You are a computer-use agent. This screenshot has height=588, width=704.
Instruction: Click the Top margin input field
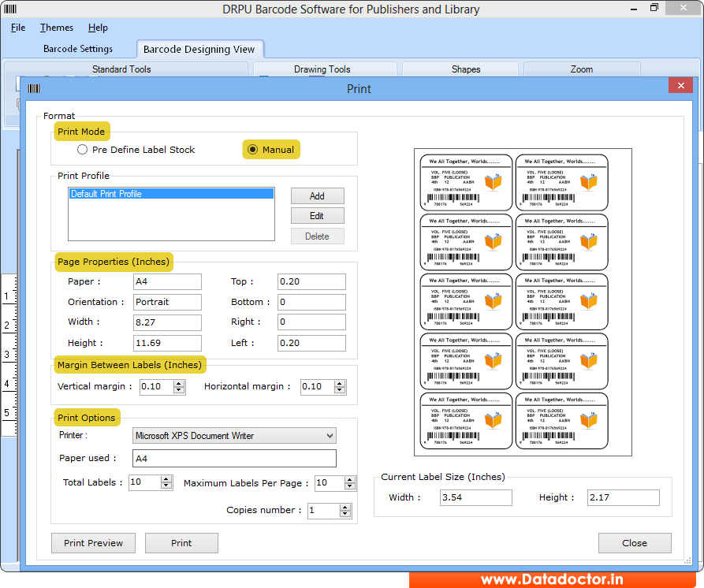click(x=311, y=282)
